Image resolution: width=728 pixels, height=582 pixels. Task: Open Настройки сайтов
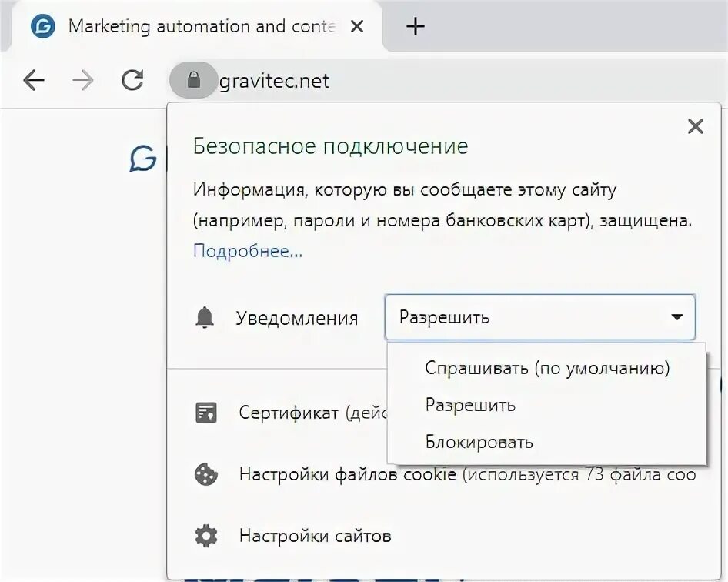(x=315, y=535)
